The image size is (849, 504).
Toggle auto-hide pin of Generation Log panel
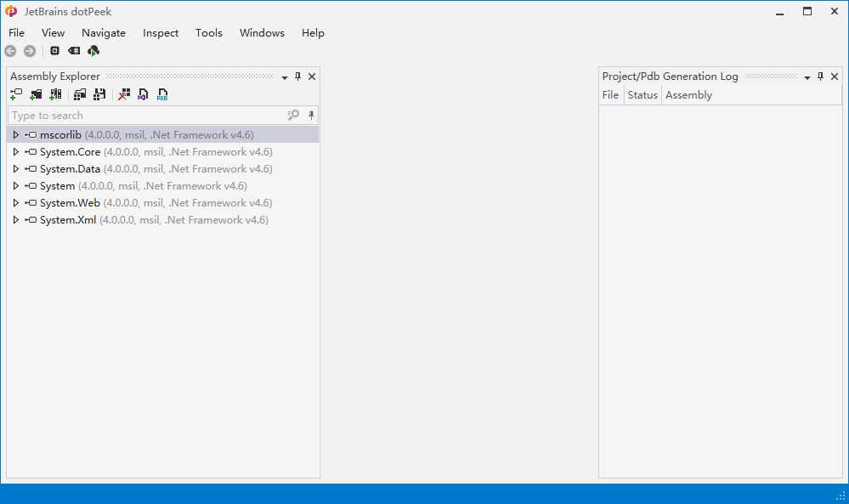[820, 76]
